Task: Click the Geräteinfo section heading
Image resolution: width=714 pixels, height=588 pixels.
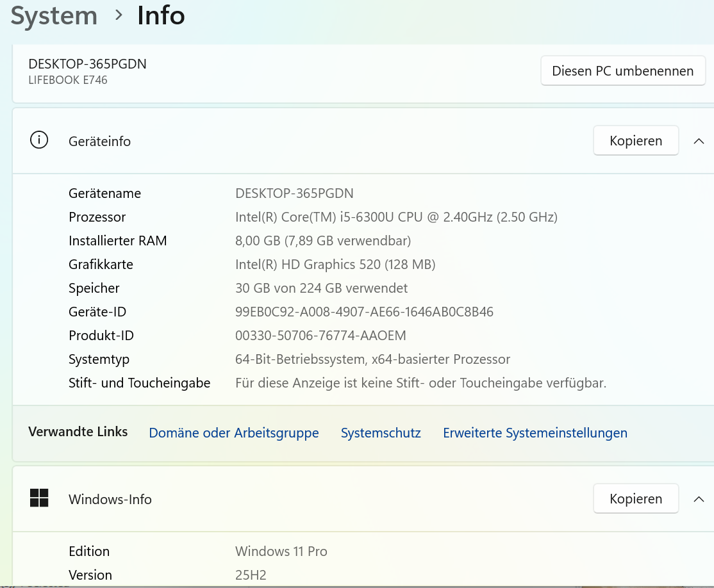Action: point(99,142)
